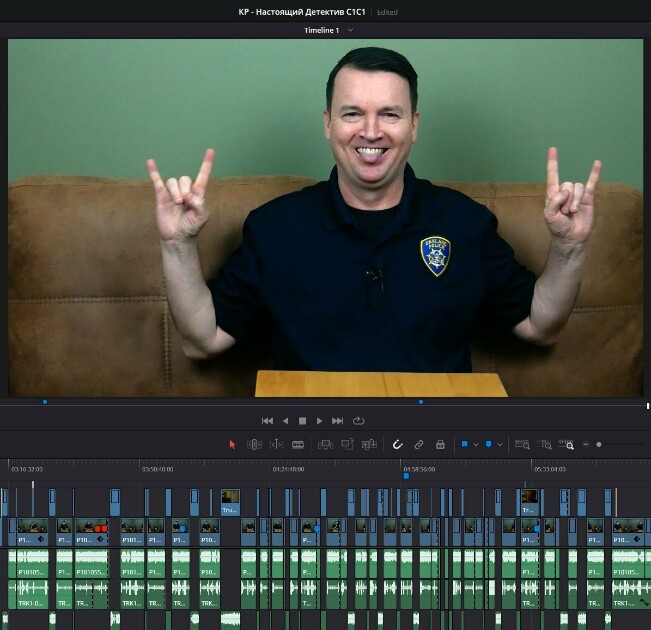Click the minus zoom-out button
This screenshot has width=651, height=630.
pyautogui.click(x=586, y=444)
